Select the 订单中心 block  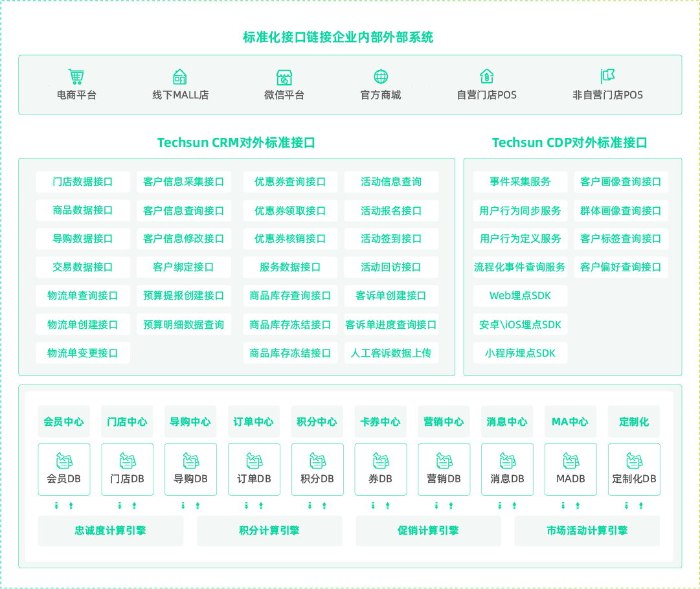click(x=254, y=421)
